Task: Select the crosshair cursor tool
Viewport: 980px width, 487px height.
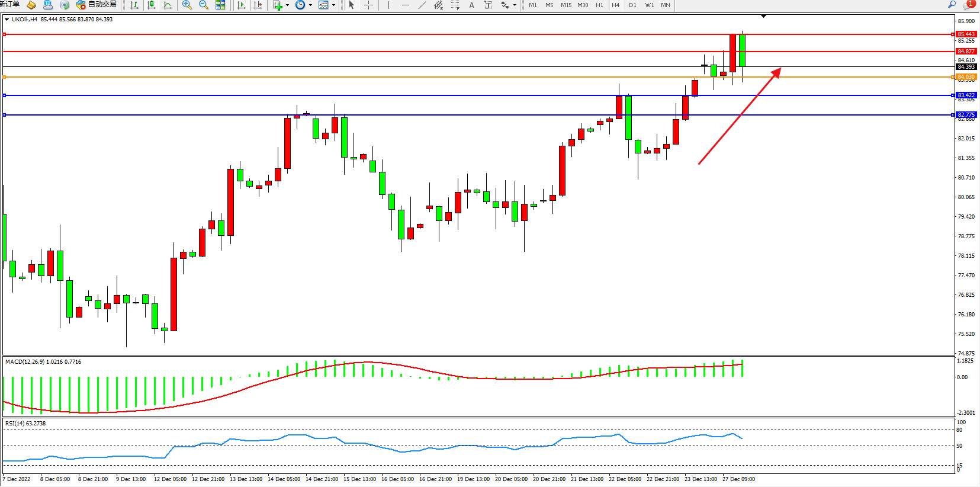Action: 368,5
